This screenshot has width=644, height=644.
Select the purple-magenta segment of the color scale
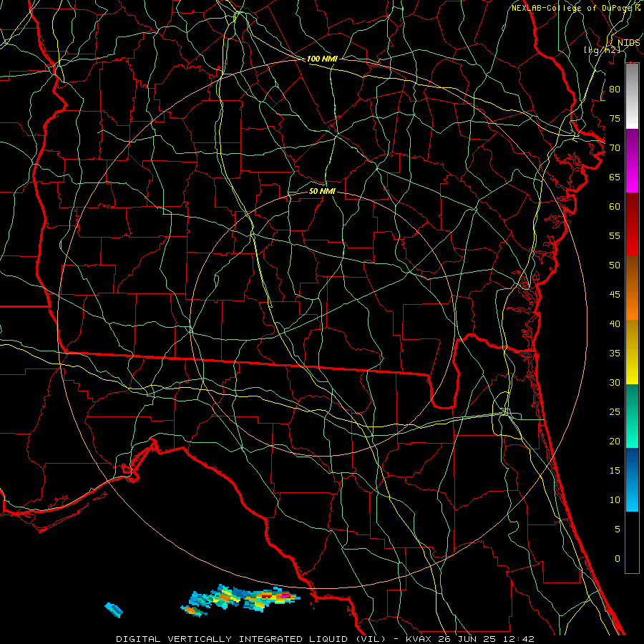pyautogui.click(x=632, y=160)
